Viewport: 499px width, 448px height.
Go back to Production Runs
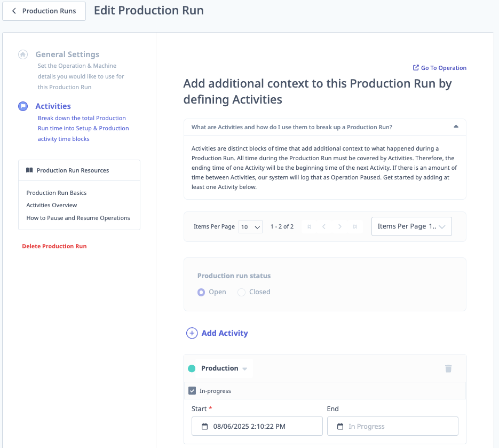[44, 11]
